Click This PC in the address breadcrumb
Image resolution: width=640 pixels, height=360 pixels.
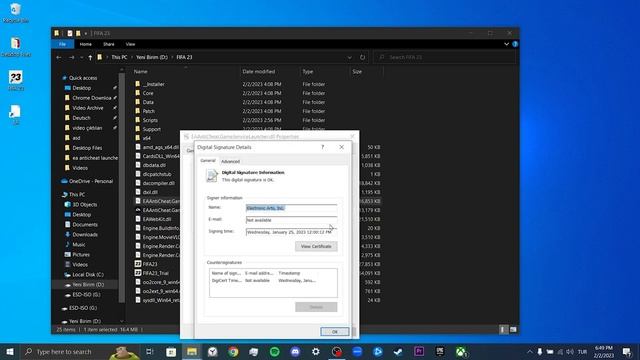tap(119, 58)
